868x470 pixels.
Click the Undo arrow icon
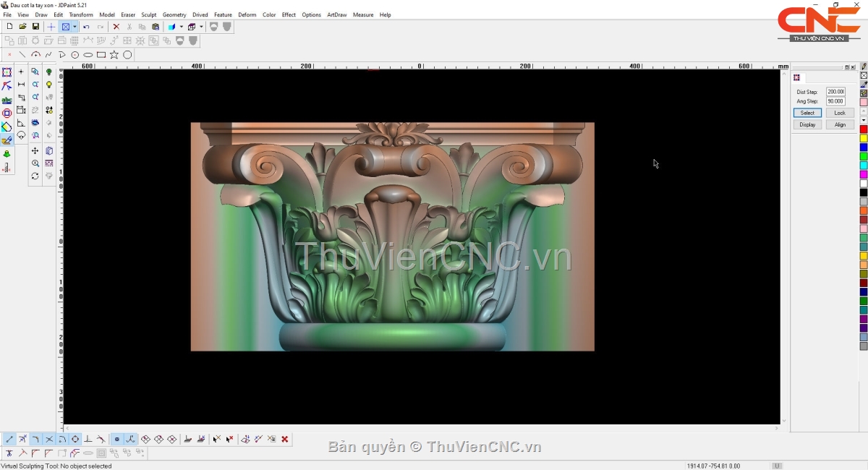[x=86, y=27]
